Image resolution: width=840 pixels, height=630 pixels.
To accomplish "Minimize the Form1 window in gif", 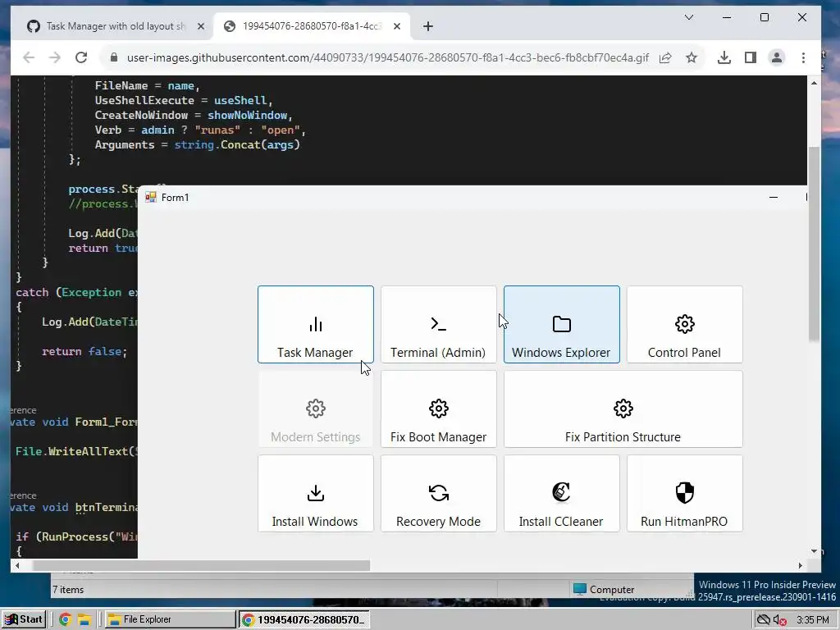I will coord(774,197).
